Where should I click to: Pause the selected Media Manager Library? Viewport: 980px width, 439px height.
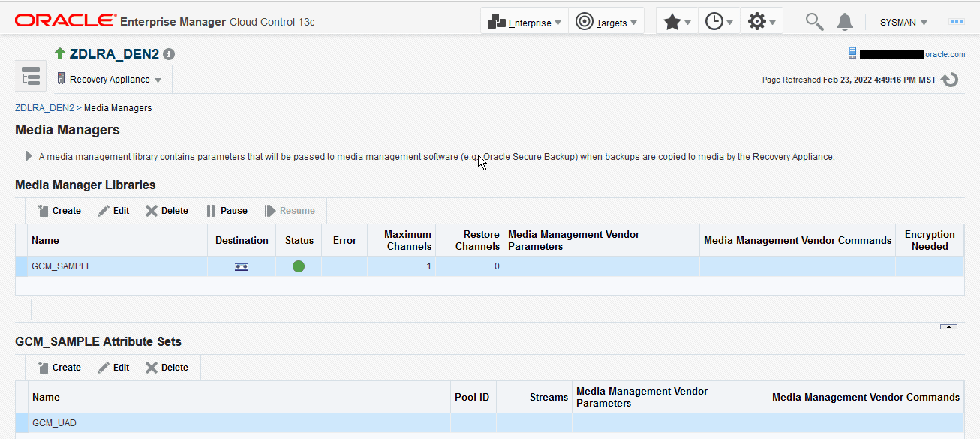pos(227,211)
